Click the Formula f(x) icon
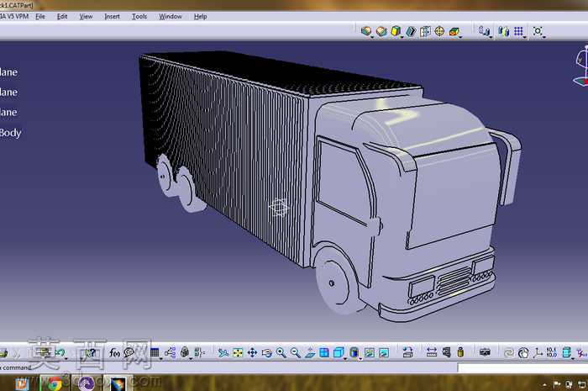588x391 pixels. coord(114,352)
